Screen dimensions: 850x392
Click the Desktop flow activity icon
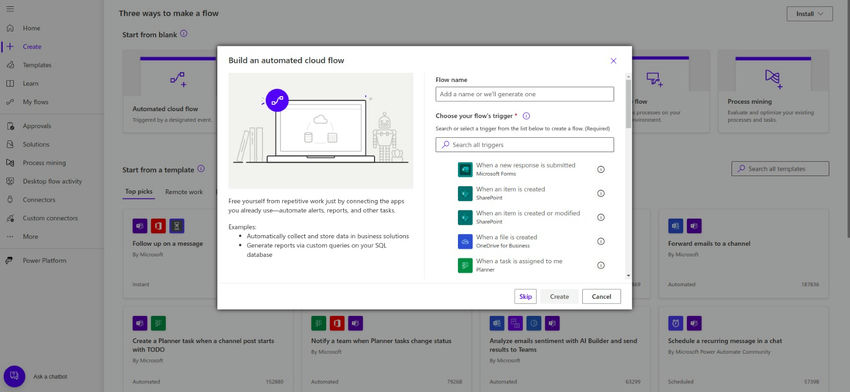coord(10,181)
